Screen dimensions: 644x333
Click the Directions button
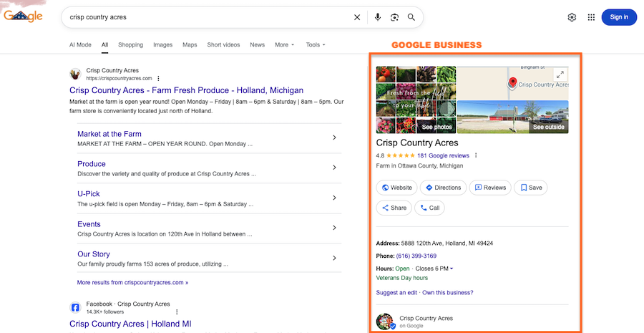click(443, 188)
